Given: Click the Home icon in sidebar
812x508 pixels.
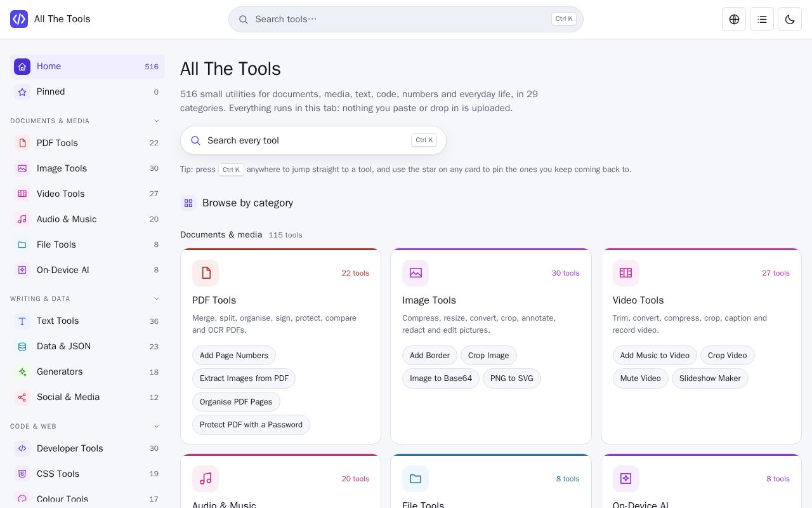Looking at the screenshot, I should pos(22,67).
